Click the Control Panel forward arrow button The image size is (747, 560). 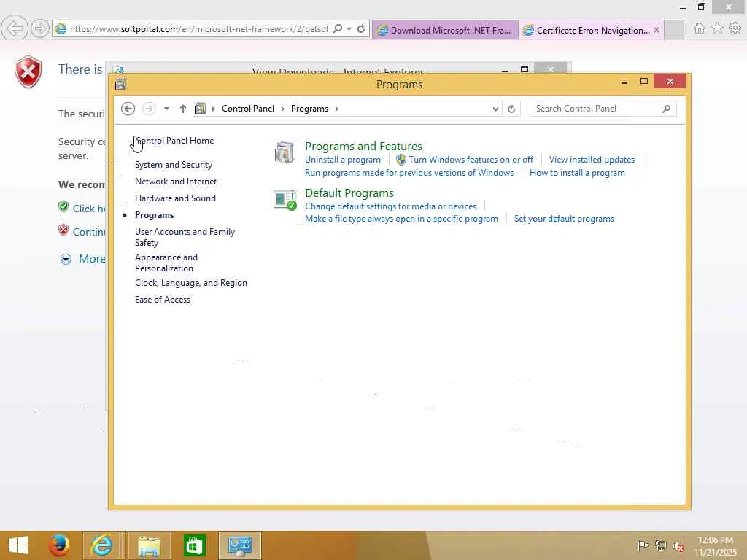pos(149,109)
